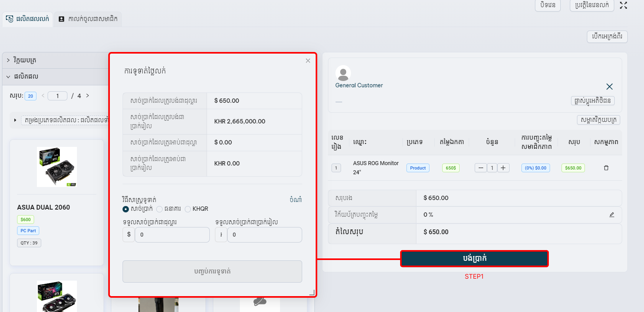This screenshot has height=312, width=644.
Task: Go to next product page arrow
Action: 88,96
